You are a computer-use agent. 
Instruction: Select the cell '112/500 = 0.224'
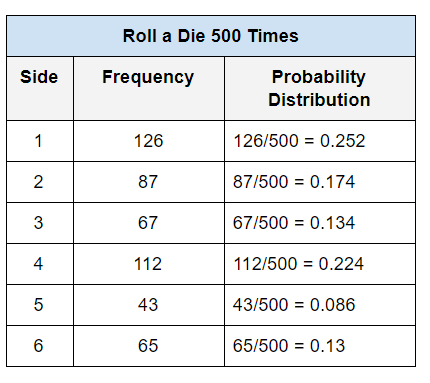click(320, 264)
